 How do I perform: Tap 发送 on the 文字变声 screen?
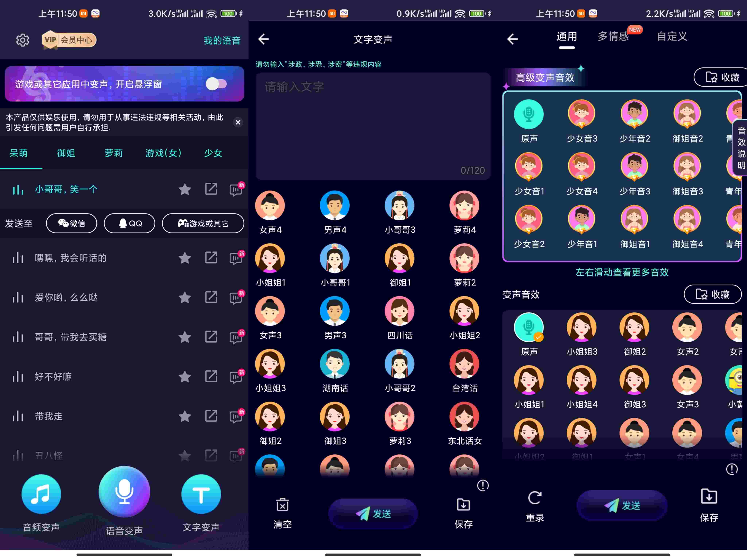pos(373,514)
